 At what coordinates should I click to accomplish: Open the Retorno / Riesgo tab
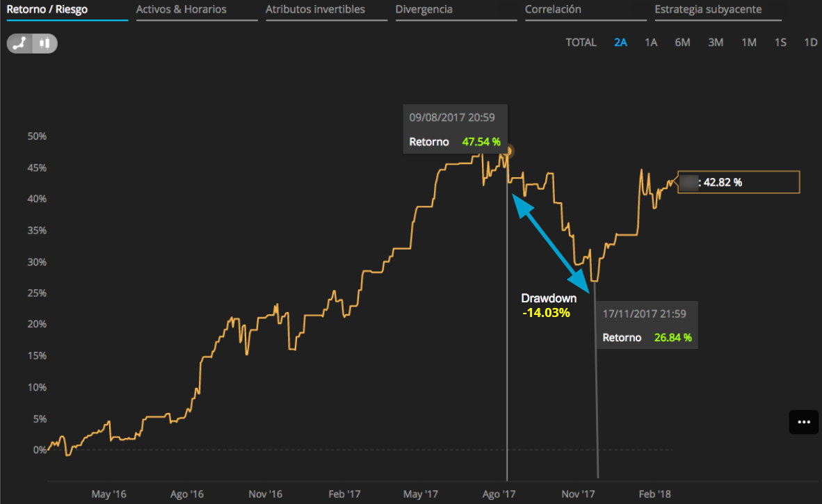(x=47, y=10)
